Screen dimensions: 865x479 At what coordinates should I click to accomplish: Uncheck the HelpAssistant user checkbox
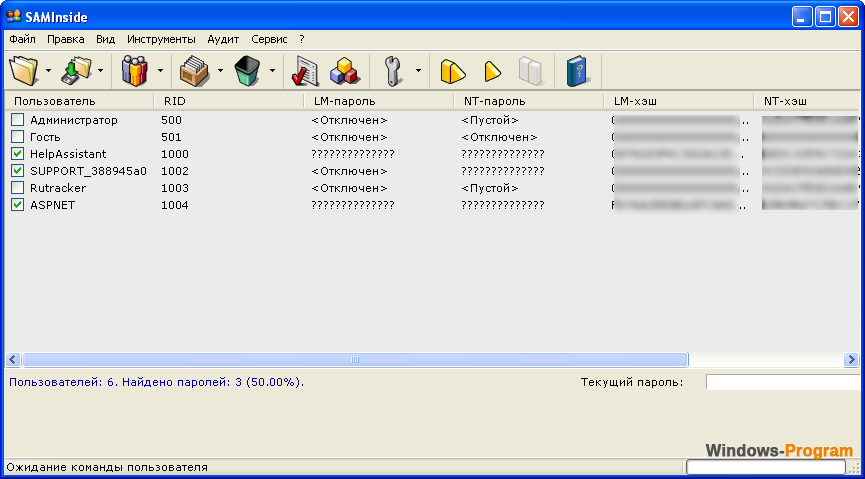point(18,154)
